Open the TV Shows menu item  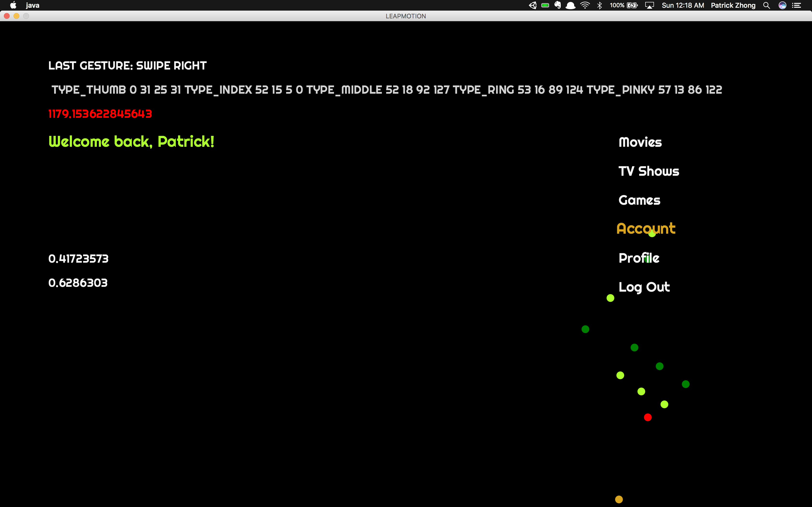point(649,171)
